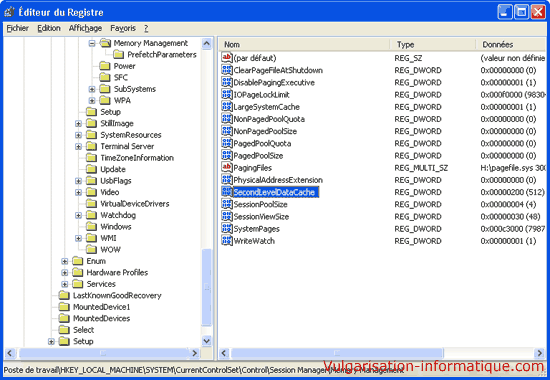The width and height of the screenshot is (550, 380).
Task: Open the Fichier menu
Action: [18, 28]
